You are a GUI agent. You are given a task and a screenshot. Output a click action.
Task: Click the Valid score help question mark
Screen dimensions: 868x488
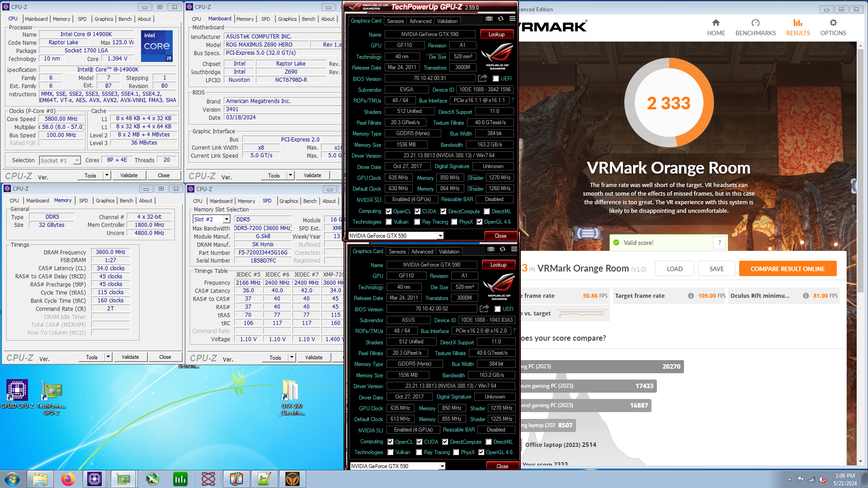tap(720, 243)
